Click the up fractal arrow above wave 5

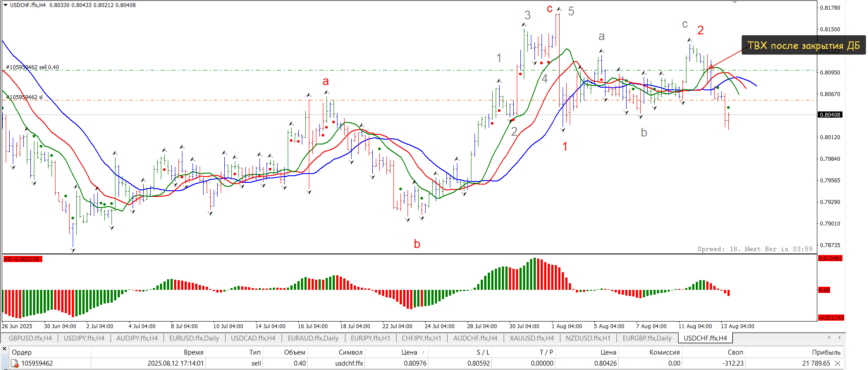559,9
